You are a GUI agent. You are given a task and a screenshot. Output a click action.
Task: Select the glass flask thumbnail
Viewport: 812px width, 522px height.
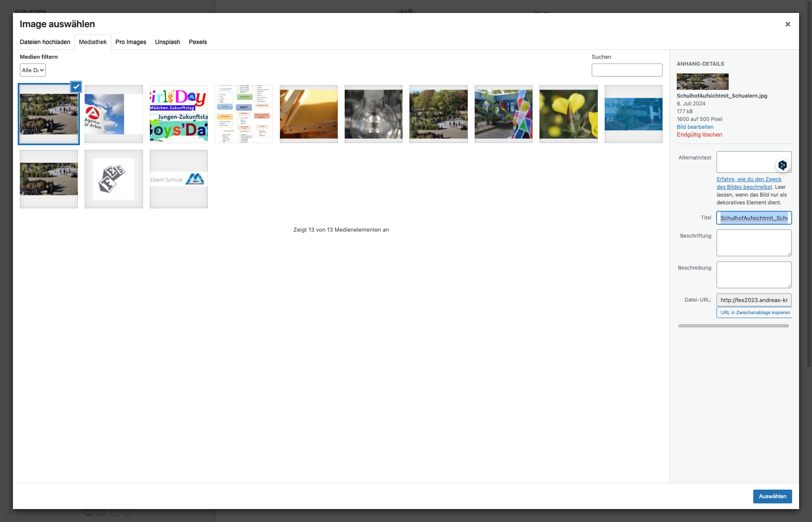(374, 114)
